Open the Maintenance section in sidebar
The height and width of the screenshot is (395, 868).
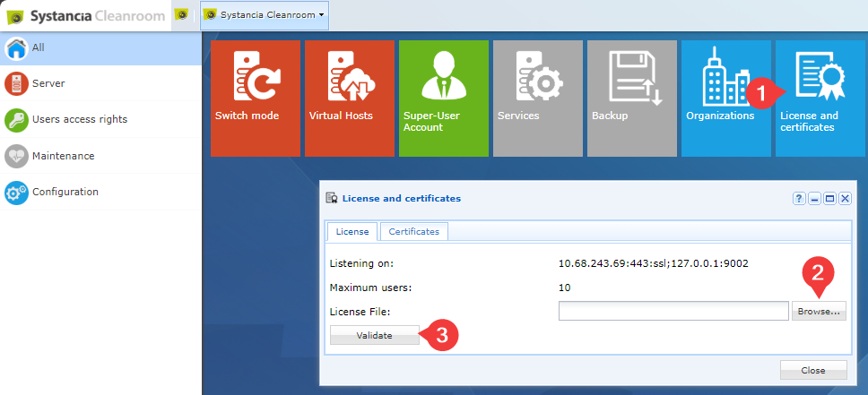point(100,156)
